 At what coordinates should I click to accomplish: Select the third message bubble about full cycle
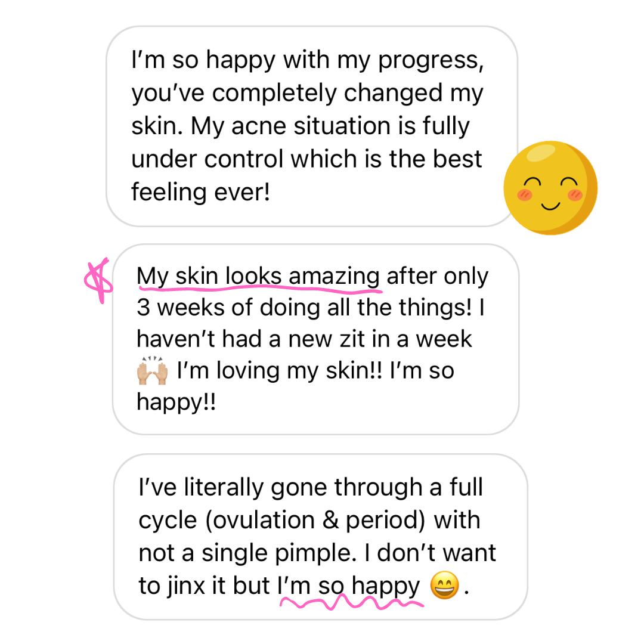321,537
